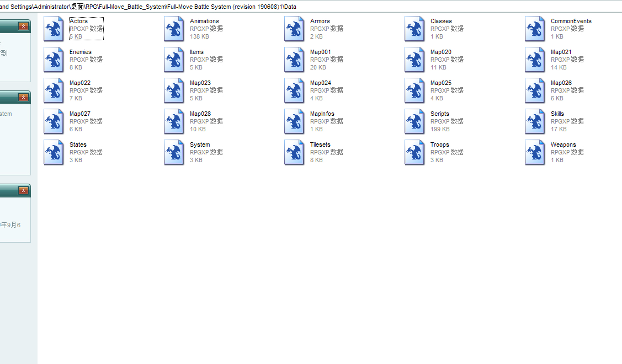Select the Animations file icon
This screenshot has height=364, width=622.
174,29
